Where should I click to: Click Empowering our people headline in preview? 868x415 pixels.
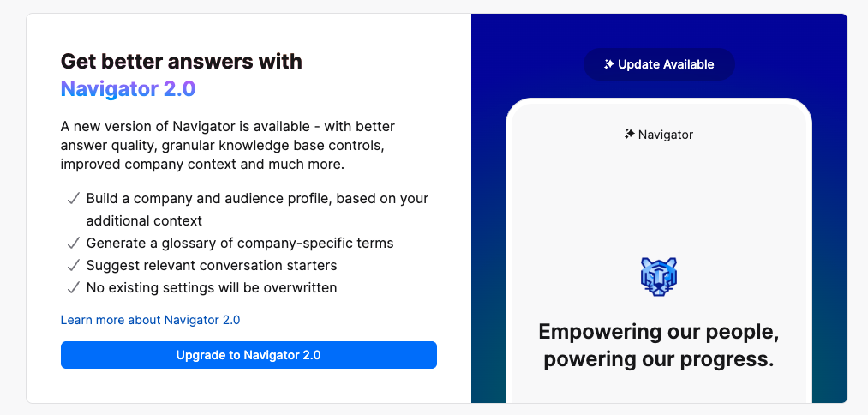[x=659, y=346]
